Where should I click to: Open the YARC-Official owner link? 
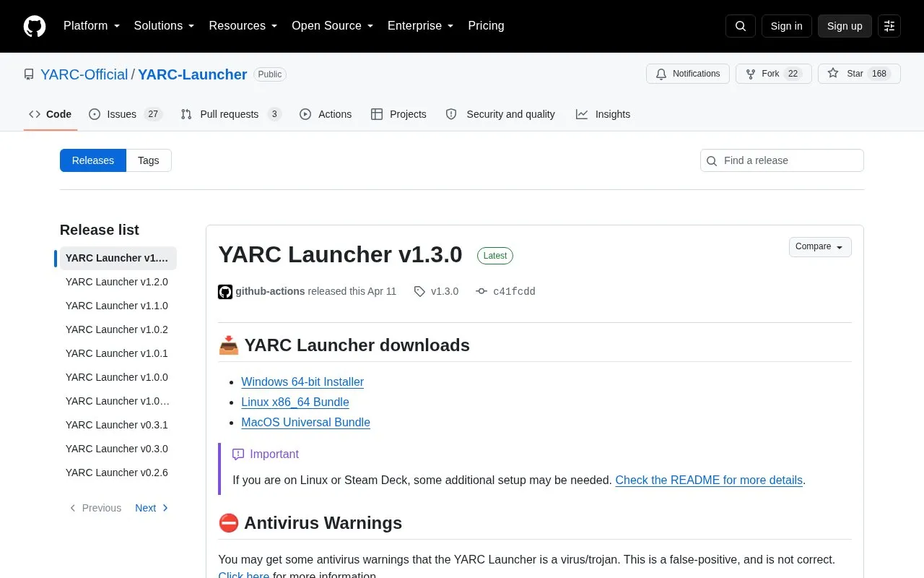84,74
